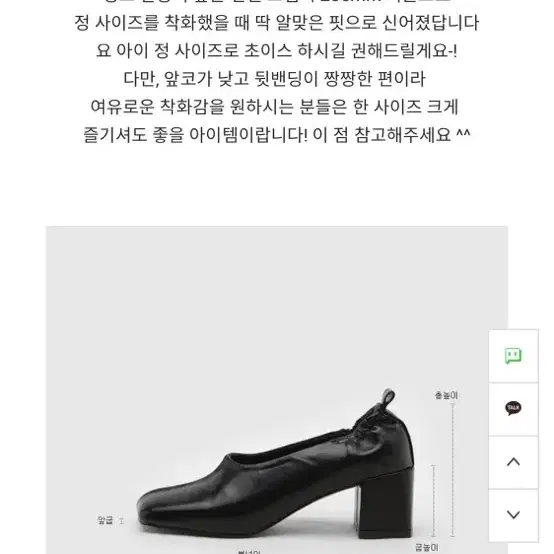Image resolution: width=554 pixels, height=554 pixels.
Task: Click the text line starting with 정 사이즈를 착화했을 때
Action: (x=277, y=23)
